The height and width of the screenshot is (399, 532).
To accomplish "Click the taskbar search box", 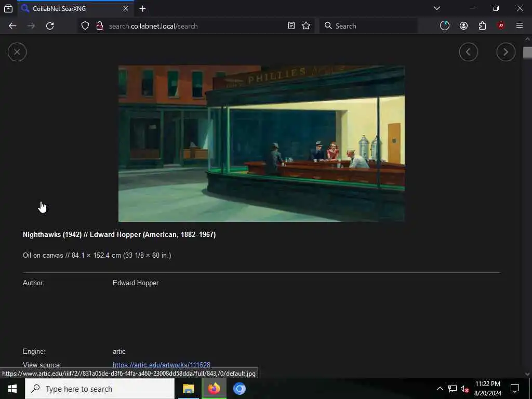I will tap(100, 389).
